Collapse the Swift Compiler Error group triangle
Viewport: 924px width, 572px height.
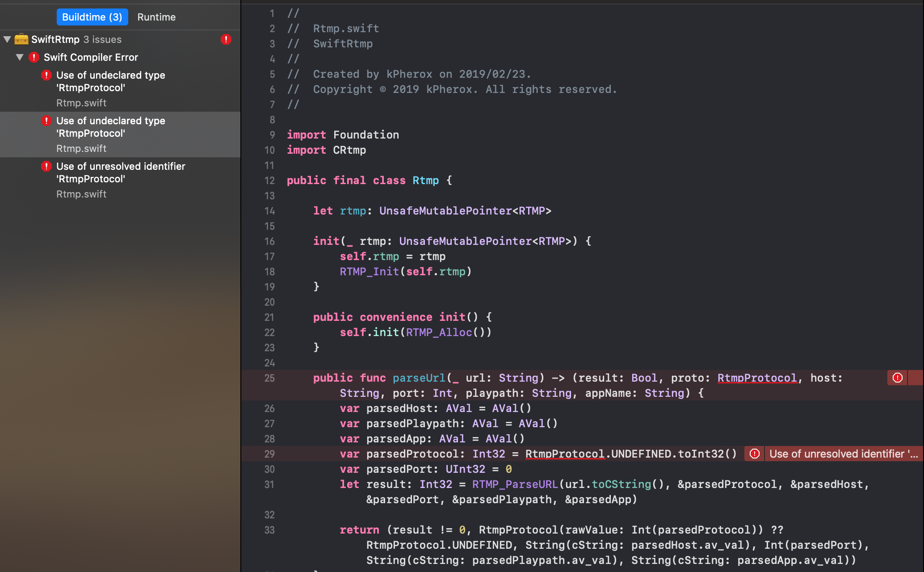pos(20,57)
